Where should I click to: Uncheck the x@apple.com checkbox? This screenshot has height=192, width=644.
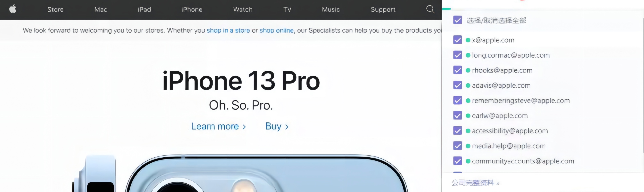457,40
